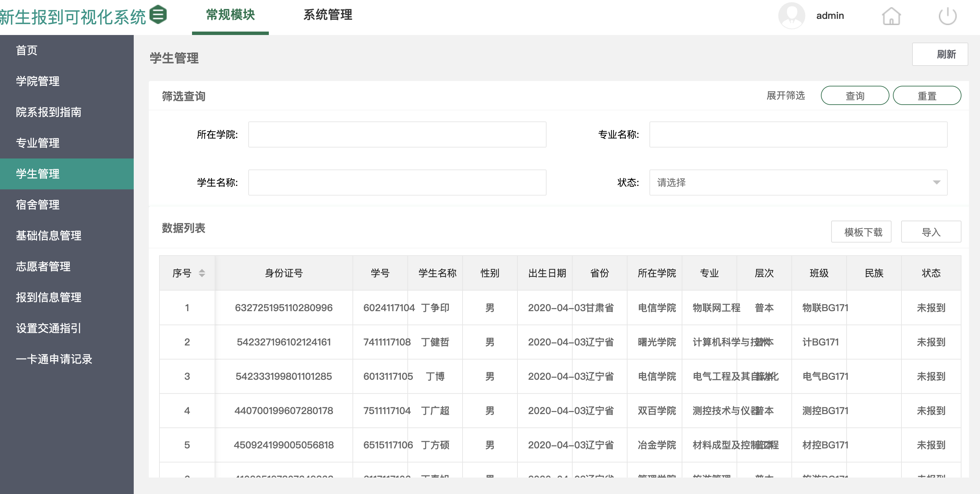Open the 状态 select dropdown
This screenshot has width=980, height=494.
(x=798, y=183)
